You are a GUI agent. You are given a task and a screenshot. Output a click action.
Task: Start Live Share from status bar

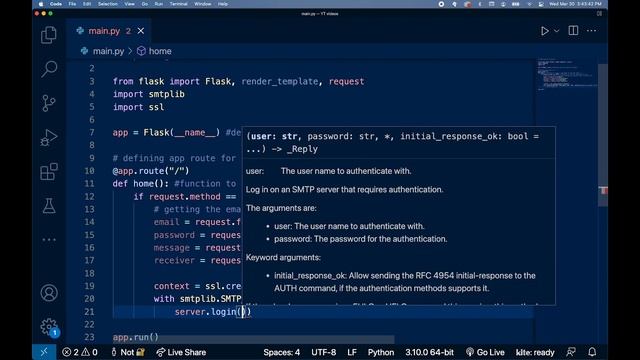click(x=181, y=352)
